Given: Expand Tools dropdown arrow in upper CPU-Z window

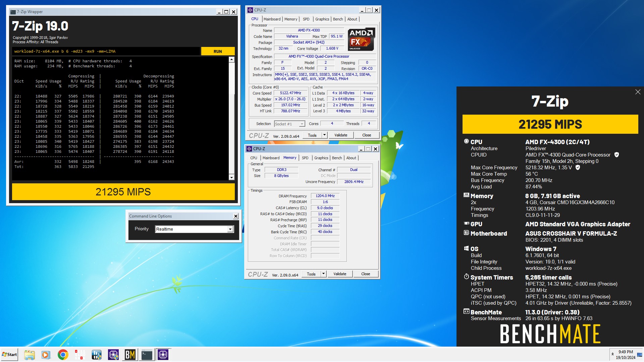Looking at the screenshot, I should point(324,135).
